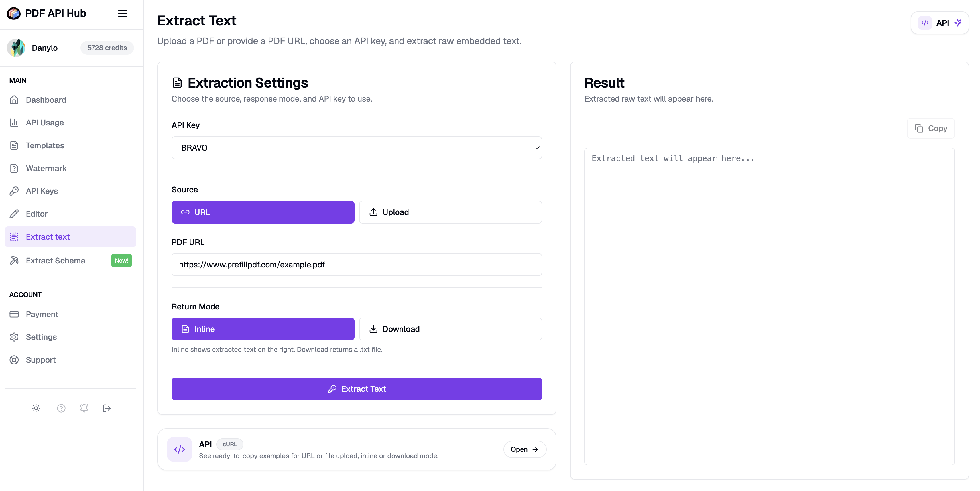This screenshot has height=491, width=980.
Task: Open Templates from the sidebar
Action: [x=70, y=145]
